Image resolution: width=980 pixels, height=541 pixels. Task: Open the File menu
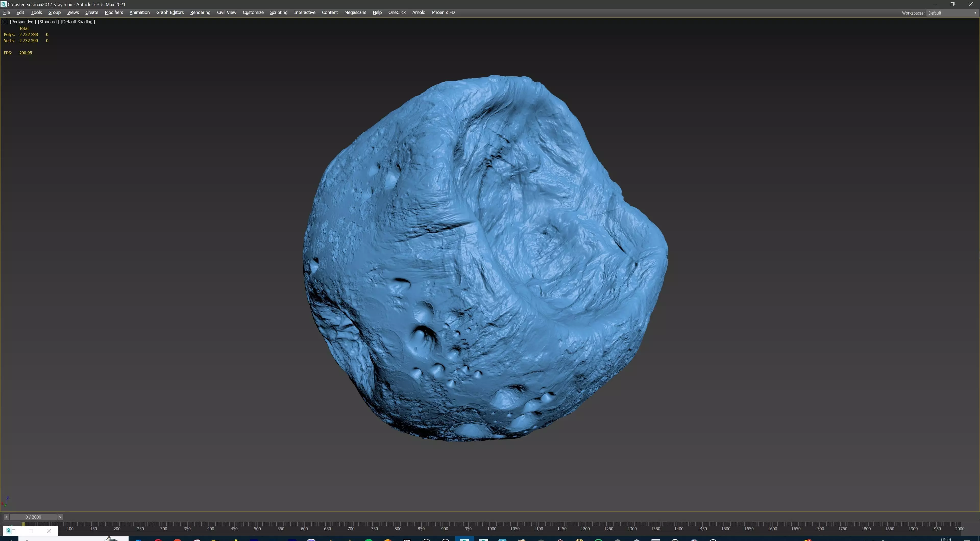6,13
